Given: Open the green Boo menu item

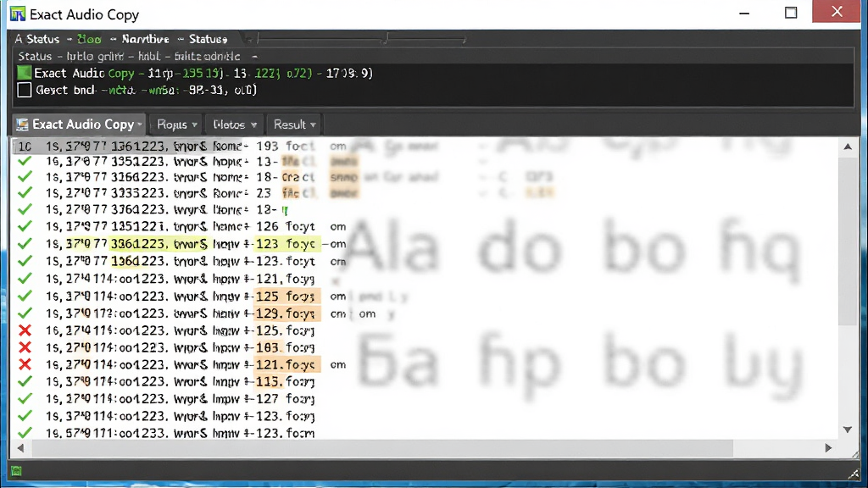Looking at the screenshot, I should pos(89,39).
